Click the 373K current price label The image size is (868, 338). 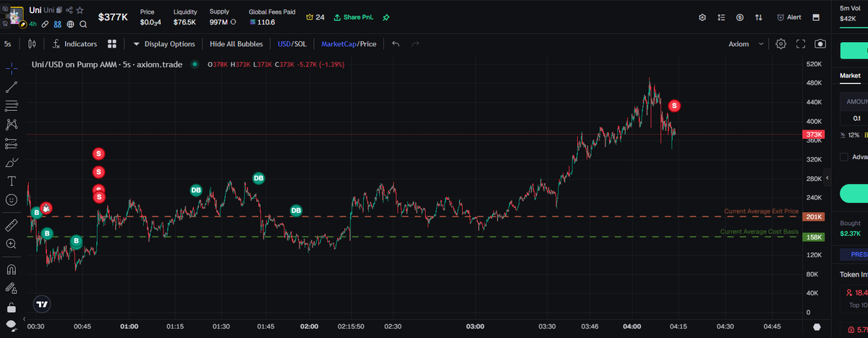[x=814, y=135]
